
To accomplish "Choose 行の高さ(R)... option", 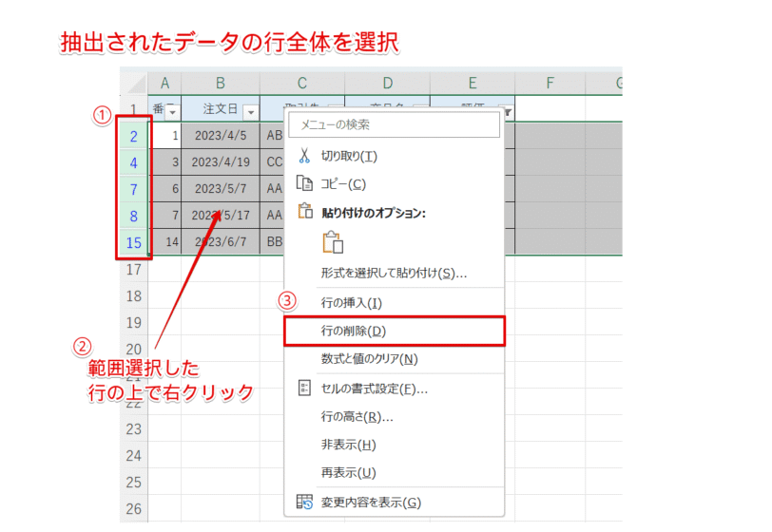I will coord(395,417).
